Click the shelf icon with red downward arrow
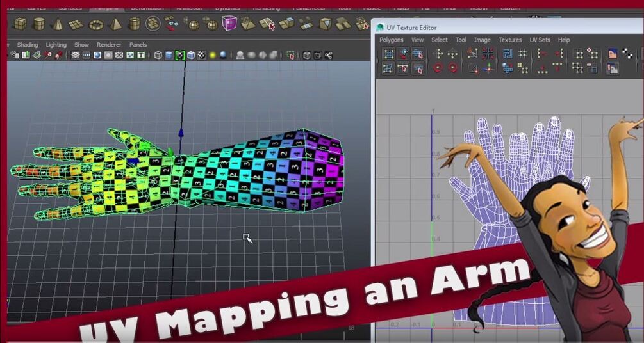This screenshot has height=343, width=644. click(171, 24)
